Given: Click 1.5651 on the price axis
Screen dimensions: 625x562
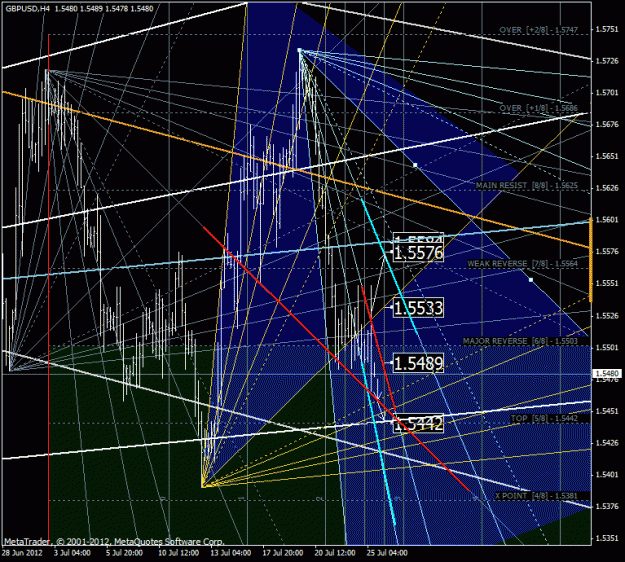Looking at the screenshot, I should pyautogui.click(x=607, y=156).
